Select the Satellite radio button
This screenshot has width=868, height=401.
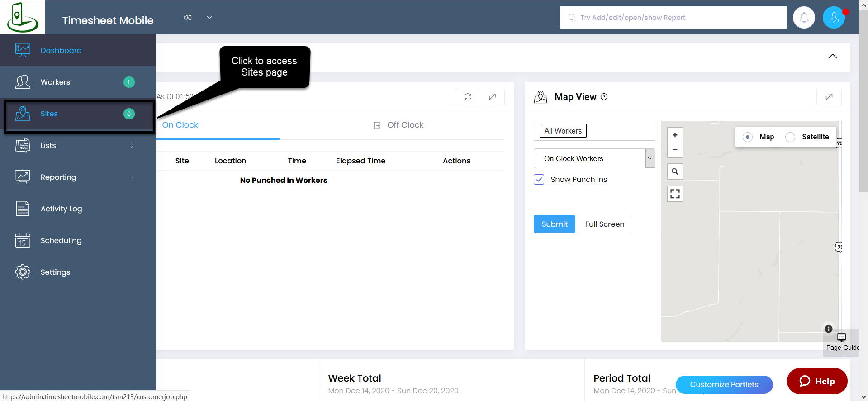tap(790, 137)
